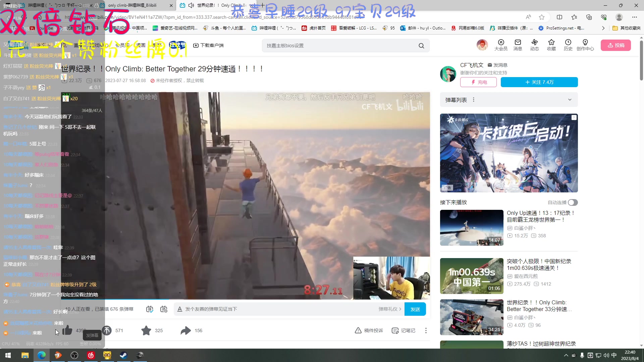Open Steam from taskbar
Screen dimensions: 644x362
(x=123, y=355)
